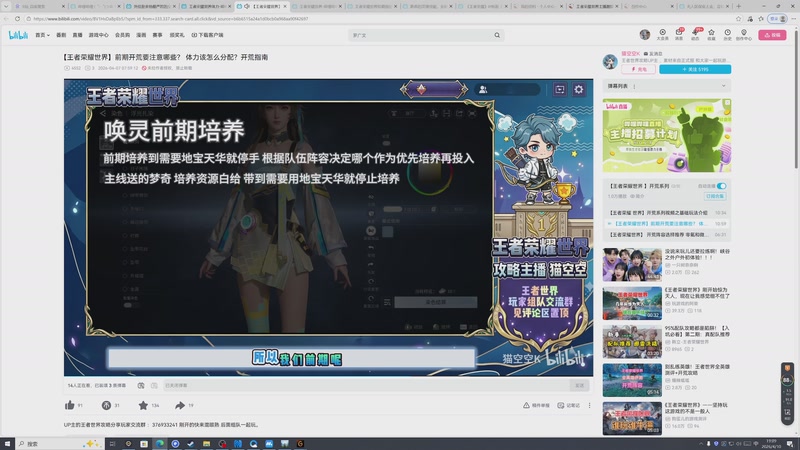Open a new browser tab with plus
The width and height of the screenshot is (800, 450).
coord(738,6)
